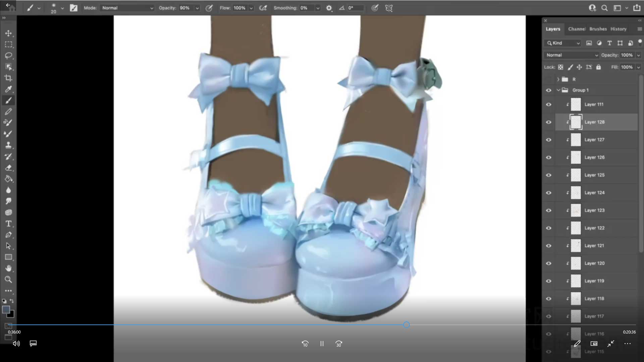Image resolution: width=644 pixels, height=362 pixels.
Task: Hide Layer 111 visibility
Action: 549,105
